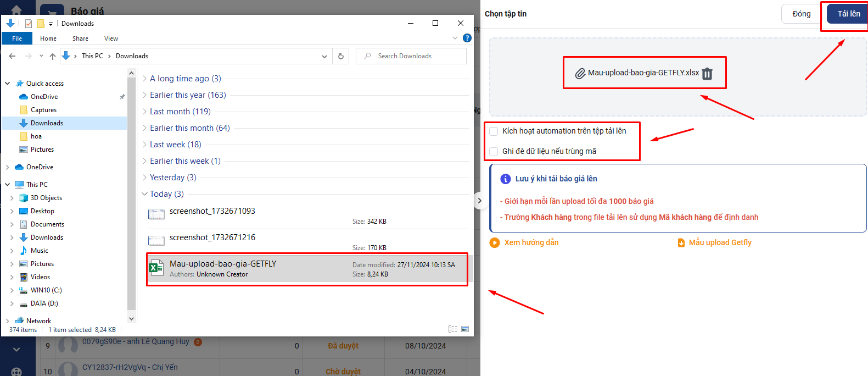
Task: Switch to large thumbnails view icon
Action: click(x=465, y=329)
